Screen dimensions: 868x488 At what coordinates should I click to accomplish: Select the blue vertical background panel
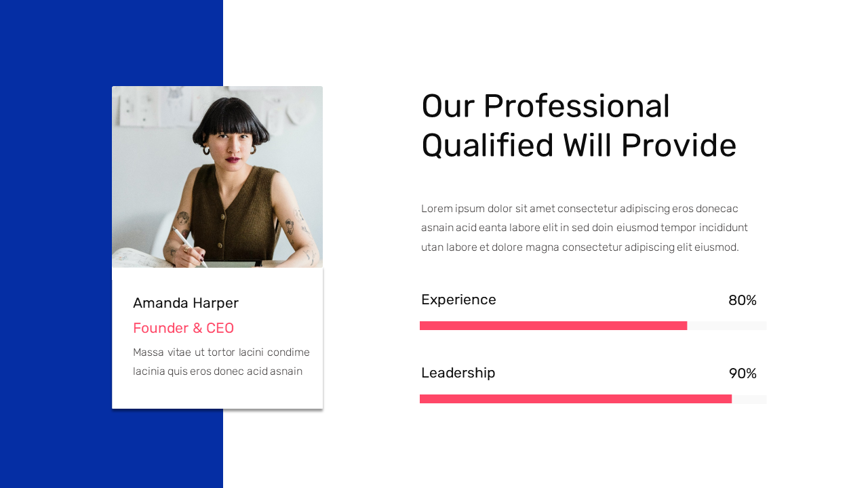point(54,244)
